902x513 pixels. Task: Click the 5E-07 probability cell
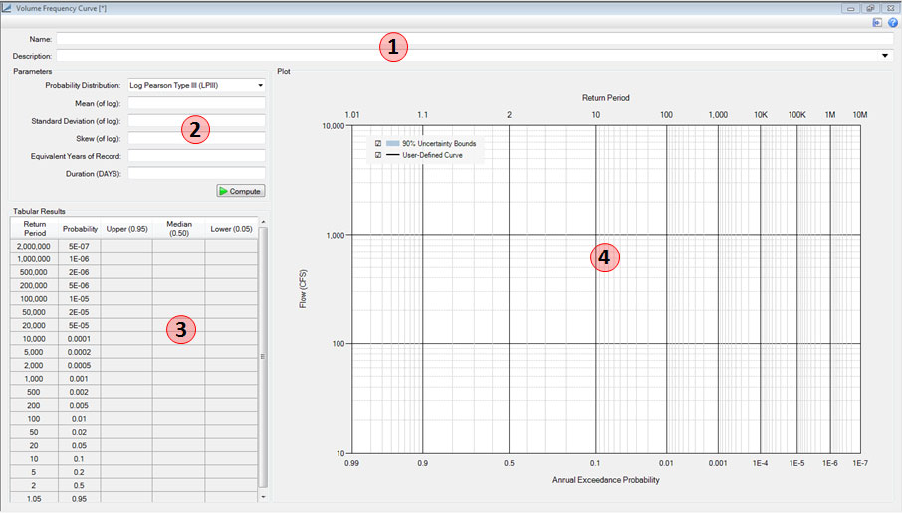pos(79,246)
